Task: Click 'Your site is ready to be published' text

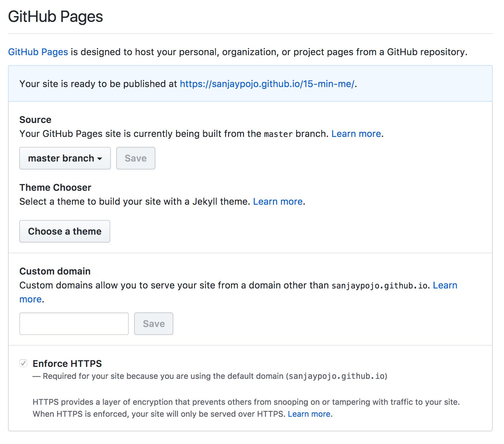Action: (x=98, y=84)
